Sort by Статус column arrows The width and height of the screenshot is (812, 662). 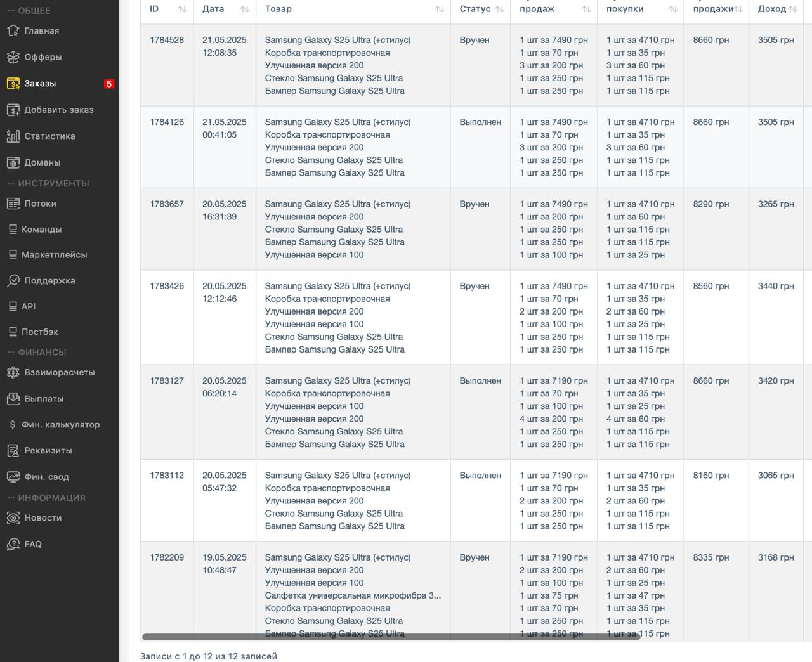pyautogui.click(x=500, y=9)
